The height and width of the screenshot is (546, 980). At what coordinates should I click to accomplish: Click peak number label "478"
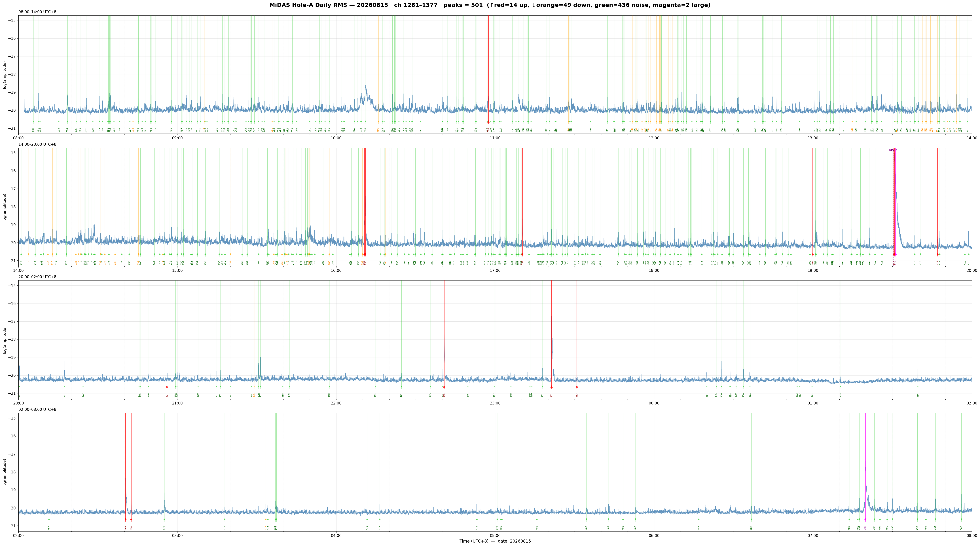(477, 528)
